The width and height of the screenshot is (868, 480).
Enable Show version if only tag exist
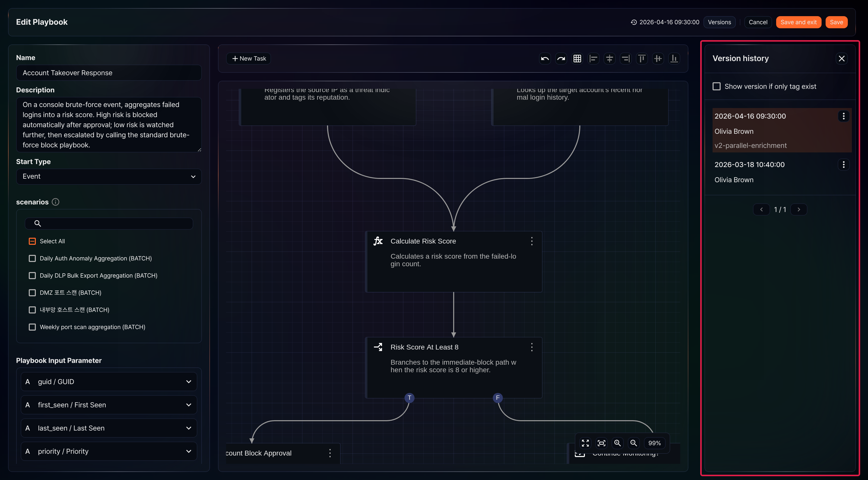click(717, 87)
